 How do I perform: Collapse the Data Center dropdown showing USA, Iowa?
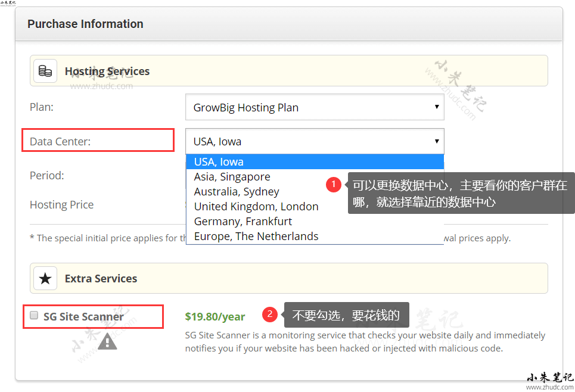pyautogui.click(x=315, y=142)
